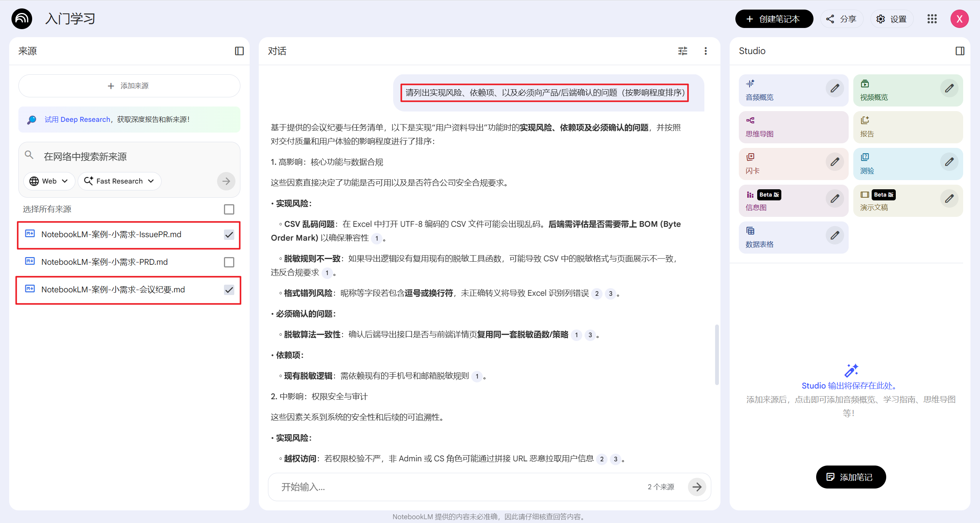This screenshot has height=523, width=980.
Task: Submit the chat message arrow
Action: (697, 487)
